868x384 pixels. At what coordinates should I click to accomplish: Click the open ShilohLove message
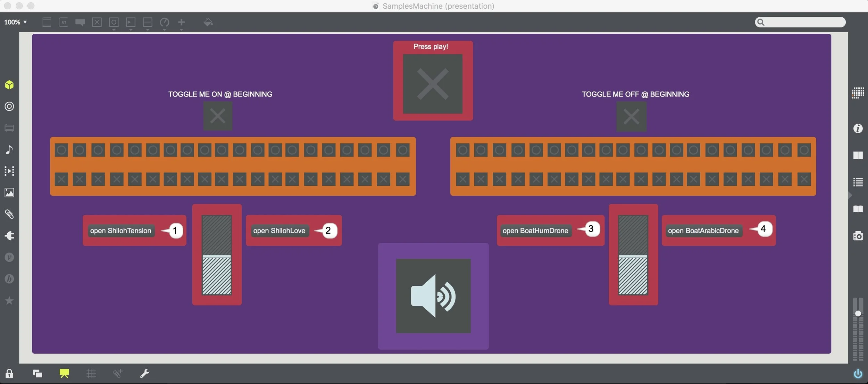(x=279, y=231)
